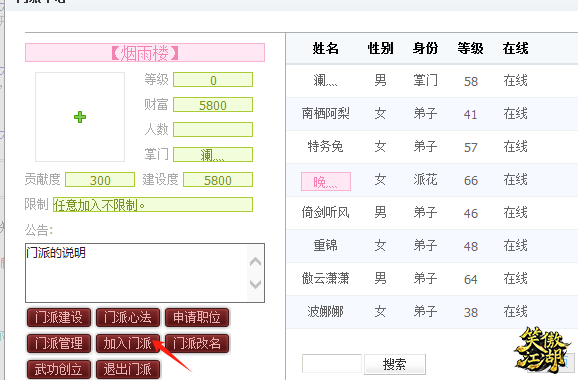
Task: Select member 波娜娜 in the list
Action: click(325, 312)
